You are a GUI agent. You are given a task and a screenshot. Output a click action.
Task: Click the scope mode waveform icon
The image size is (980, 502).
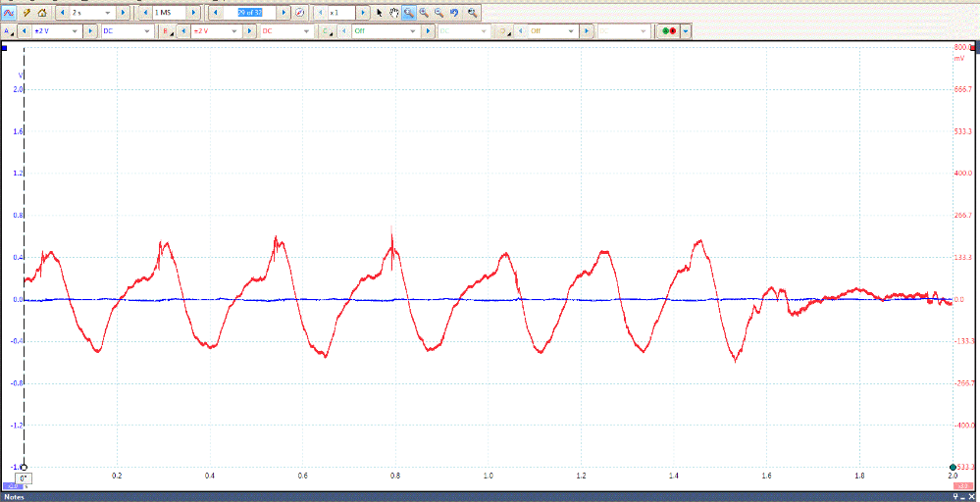pos(8,13)
